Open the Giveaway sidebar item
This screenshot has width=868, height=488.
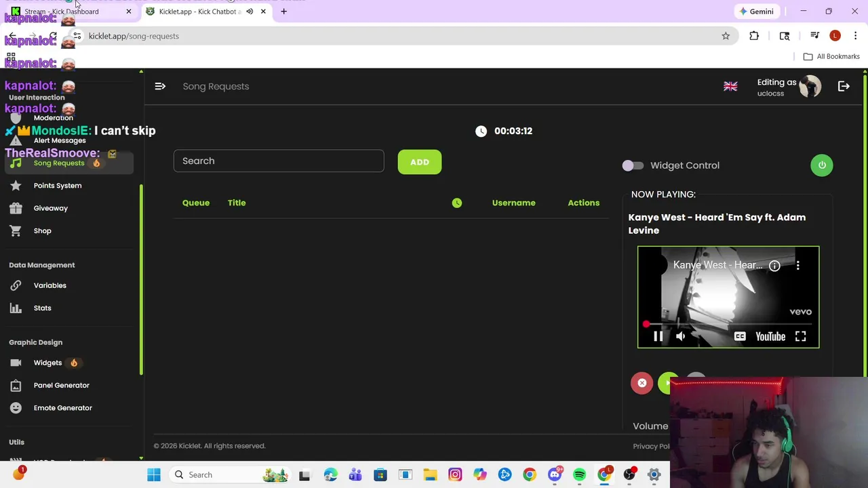coord(51,208)
